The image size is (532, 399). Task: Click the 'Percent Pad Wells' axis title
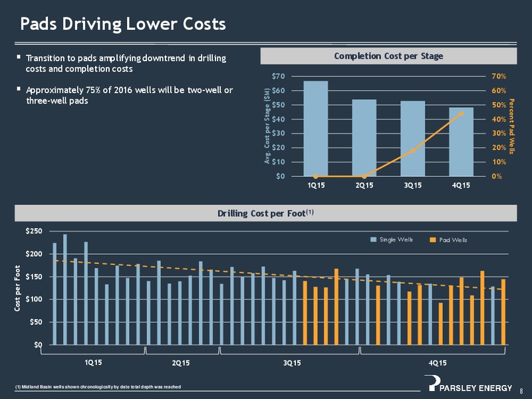pos(511,126)
